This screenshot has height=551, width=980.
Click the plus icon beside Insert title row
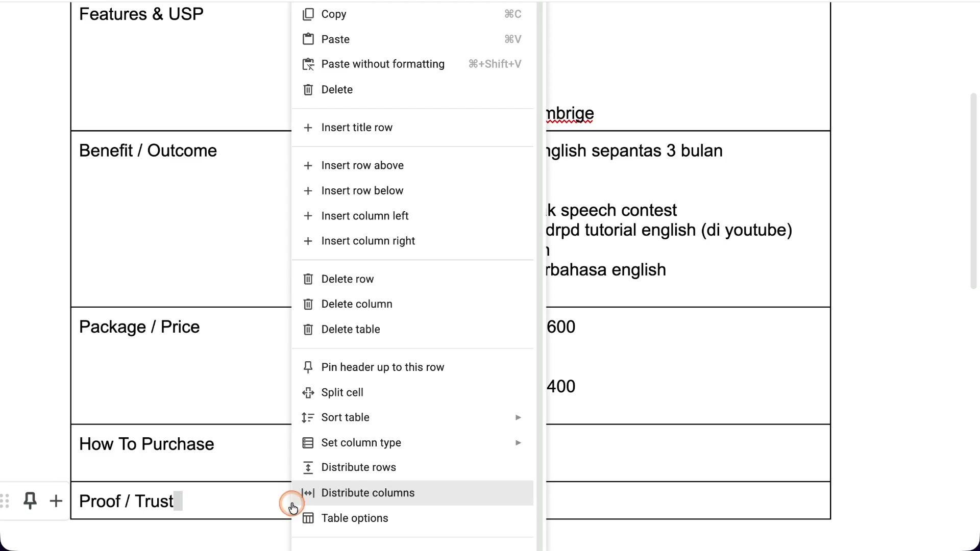[308, 128]
